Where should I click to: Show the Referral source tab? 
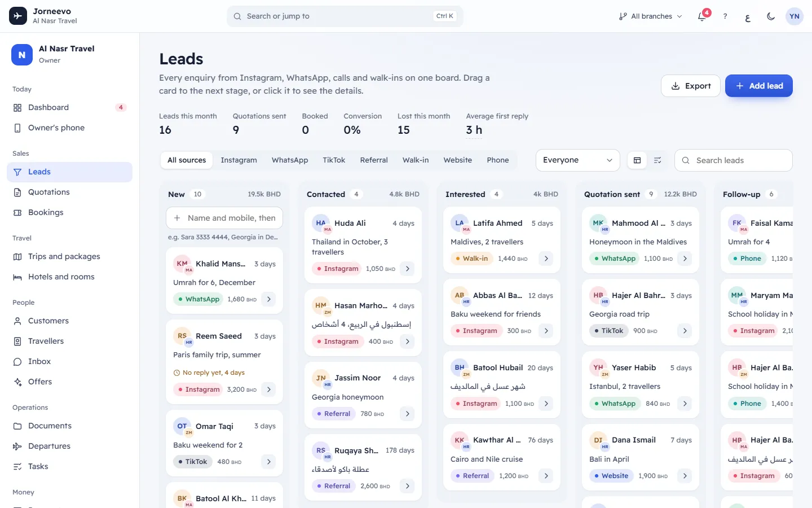click(374, 160)
